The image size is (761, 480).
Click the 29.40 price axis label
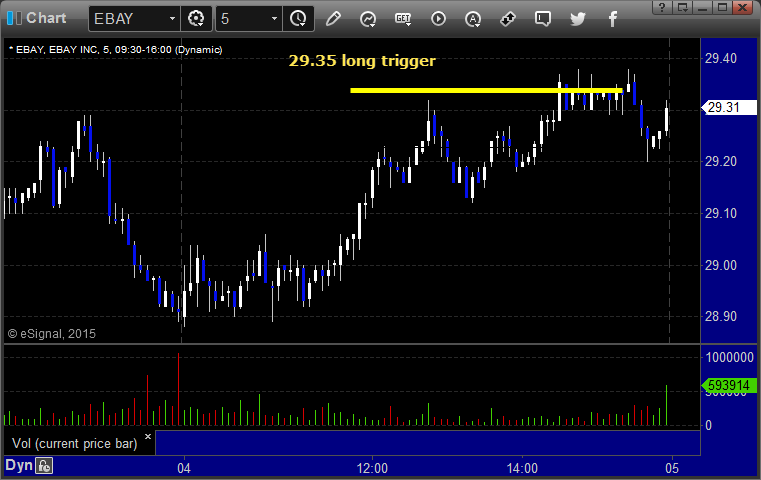point(721,58)
